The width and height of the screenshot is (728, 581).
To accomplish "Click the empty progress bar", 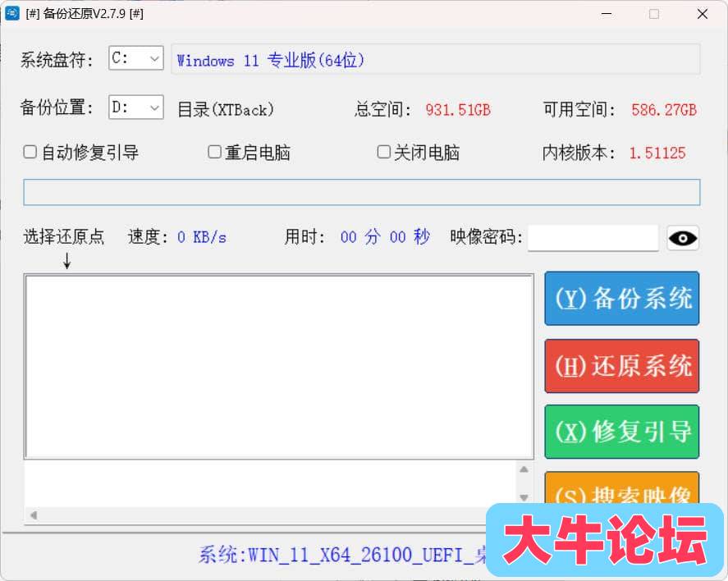I will [x=362, y=192].
